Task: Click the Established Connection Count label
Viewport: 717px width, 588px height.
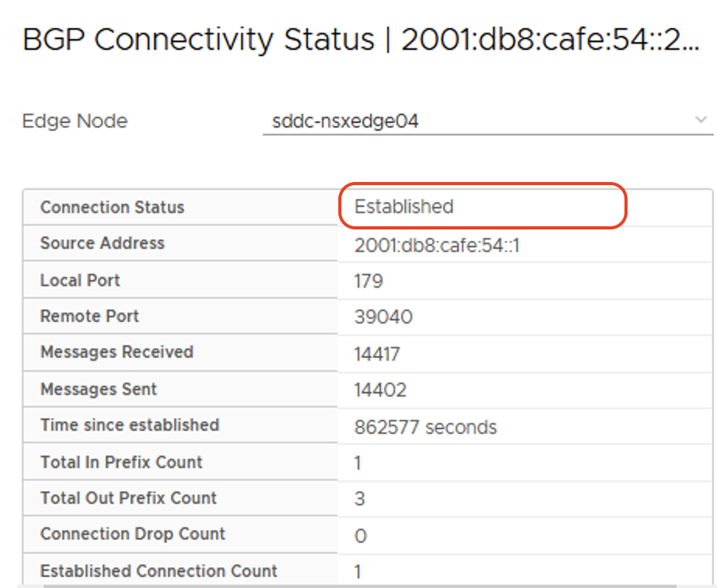Action: click(159, 571)
